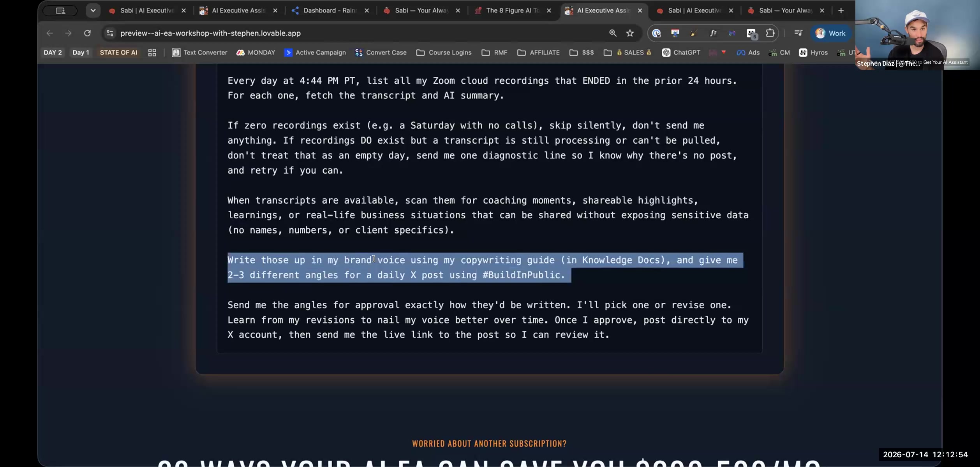The width and height of the screenshot is (980, 467).
Task: Open the extension with the 5 badge
Action: [x=751, y=33]
